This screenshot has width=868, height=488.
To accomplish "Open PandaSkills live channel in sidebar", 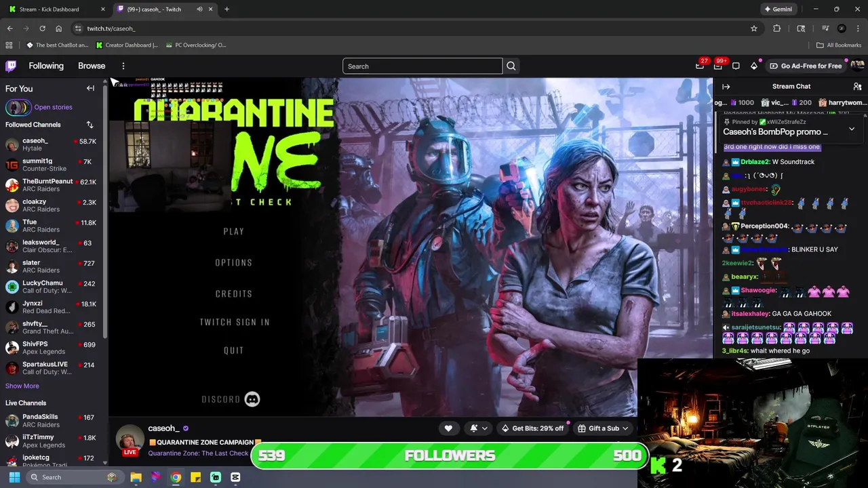I will coord(52,421).
